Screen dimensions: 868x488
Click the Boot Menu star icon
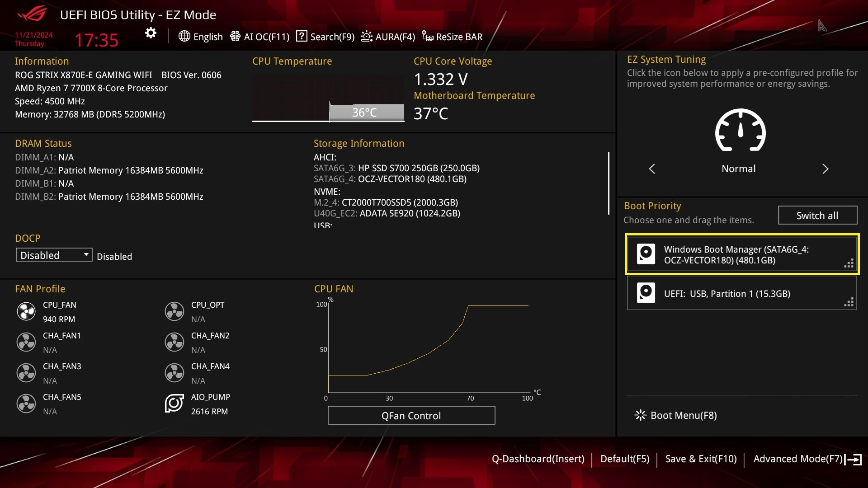[x=640, y=415]
